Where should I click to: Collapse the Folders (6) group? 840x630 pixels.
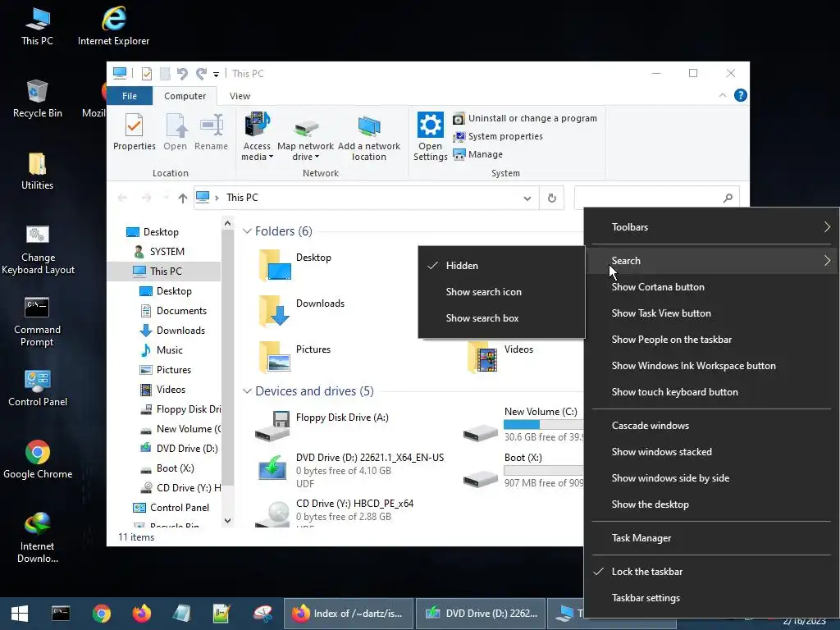point(247,231)
